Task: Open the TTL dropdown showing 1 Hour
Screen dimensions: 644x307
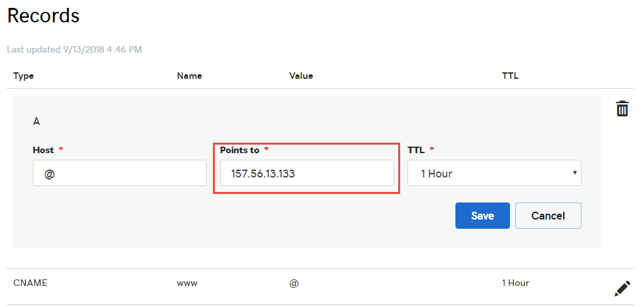Action: pyautogui.click(x=494, y=174)
